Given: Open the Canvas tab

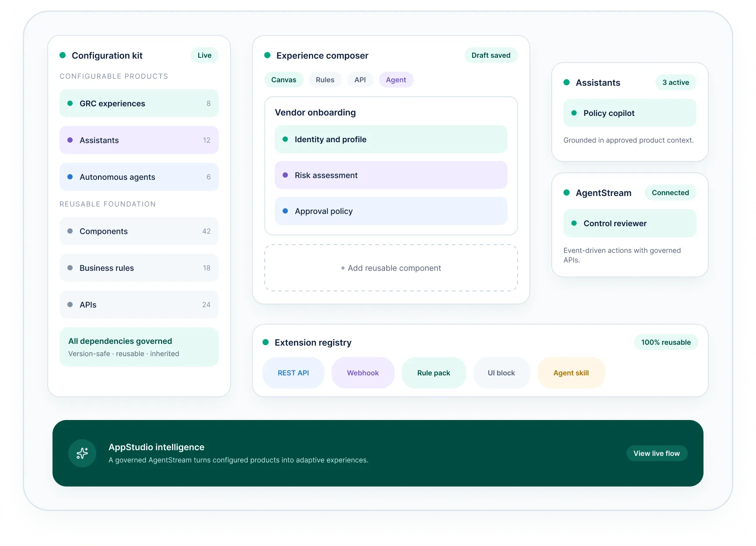Looking at the screenshot, I should (x=283, y=80).
